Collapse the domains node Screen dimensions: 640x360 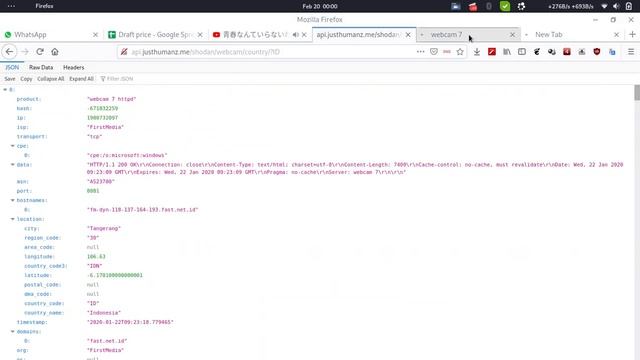(x=13, y=331)
